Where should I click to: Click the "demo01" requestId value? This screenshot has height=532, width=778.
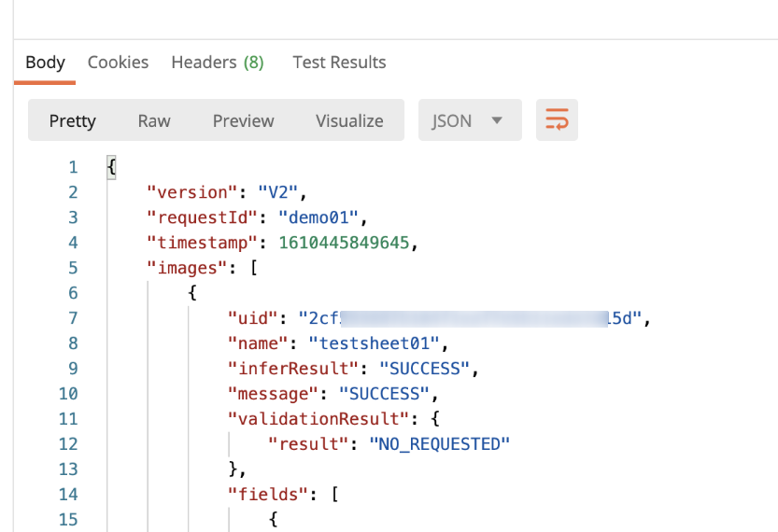click(314, 217)
